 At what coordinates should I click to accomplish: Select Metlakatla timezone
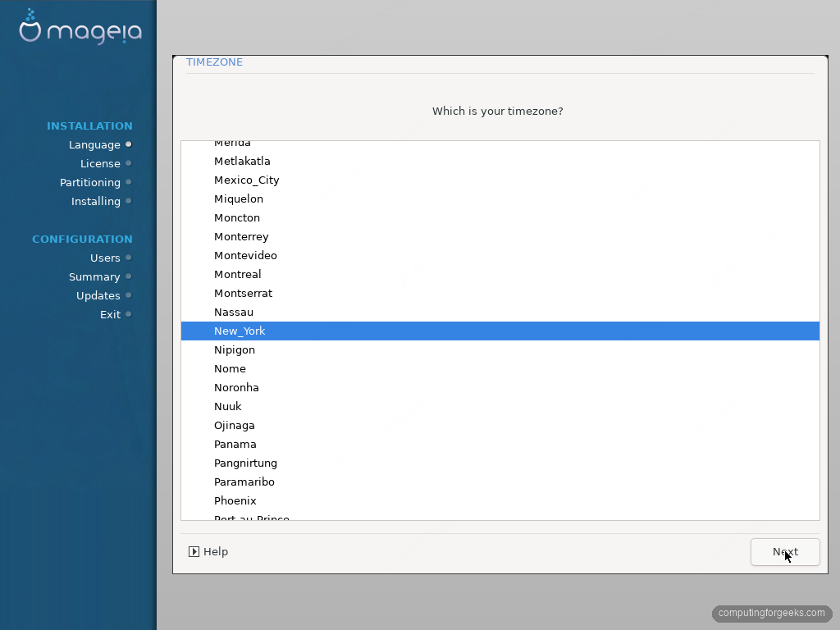(500, 162)
